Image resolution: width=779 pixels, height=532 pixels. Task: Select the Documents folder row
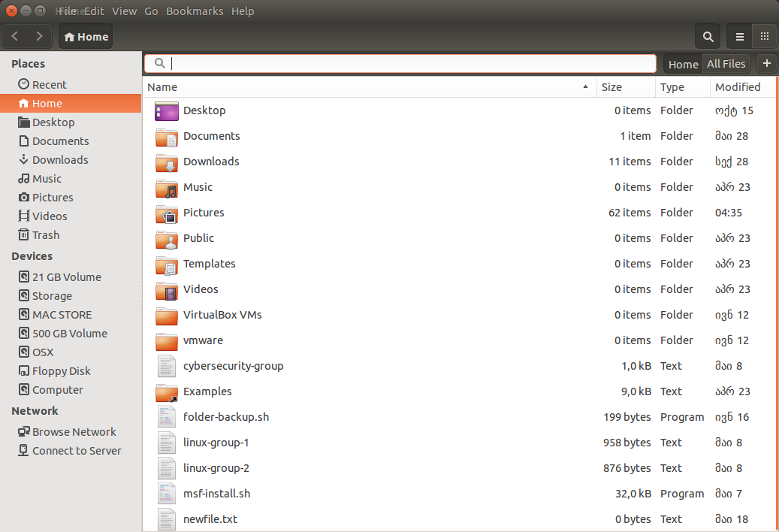(459, 136)
